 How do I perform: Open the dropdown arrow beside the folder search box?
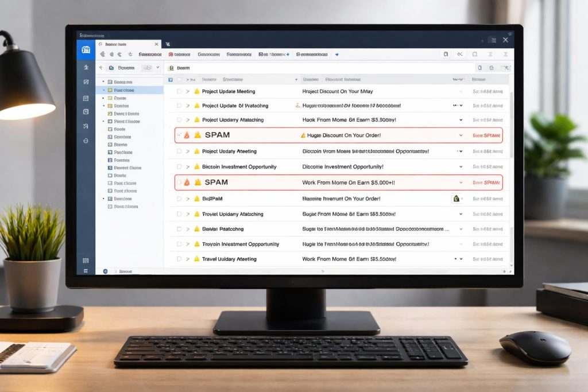coord(158,68)
